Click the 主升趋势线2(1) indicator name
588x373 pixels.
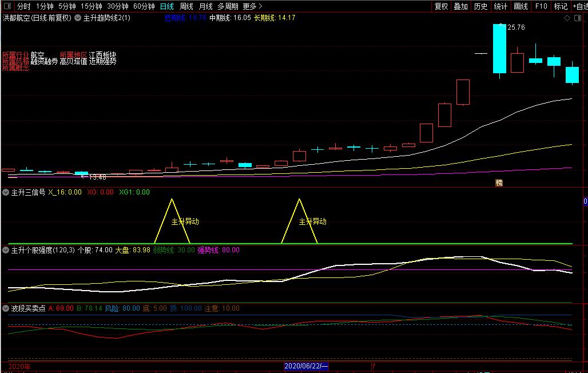[x=106, y=18]
